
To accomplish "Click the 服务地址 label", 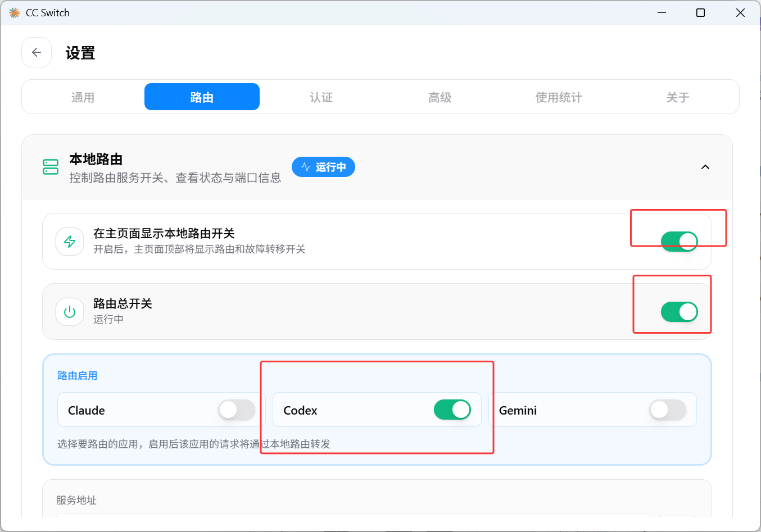I will click(x=76, y=500).
